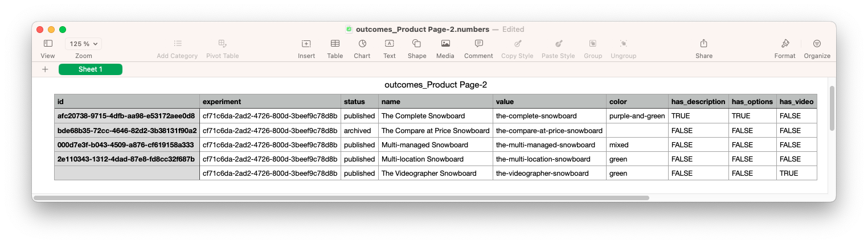The height and width of the screenshot is (244, 868).
Task: Select the-compare-at-price-snowboard value cell
Action: (550, 130)
